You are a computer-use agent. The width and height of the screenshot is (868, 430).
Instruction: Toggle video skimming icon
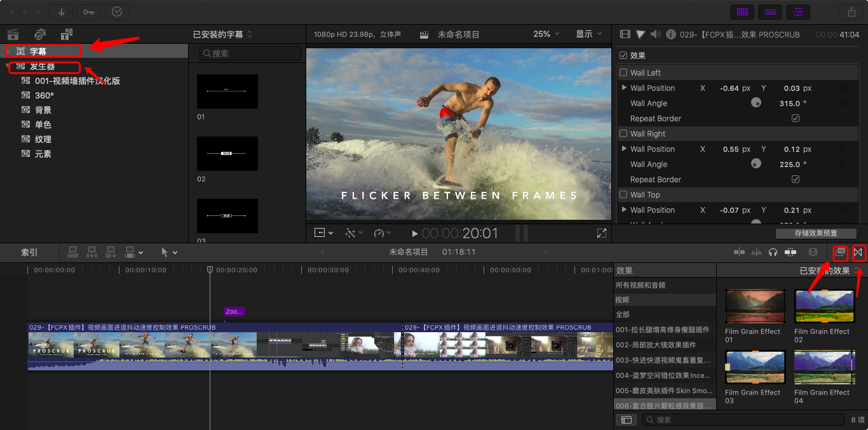pyautogui.click(x=739, y=252)
